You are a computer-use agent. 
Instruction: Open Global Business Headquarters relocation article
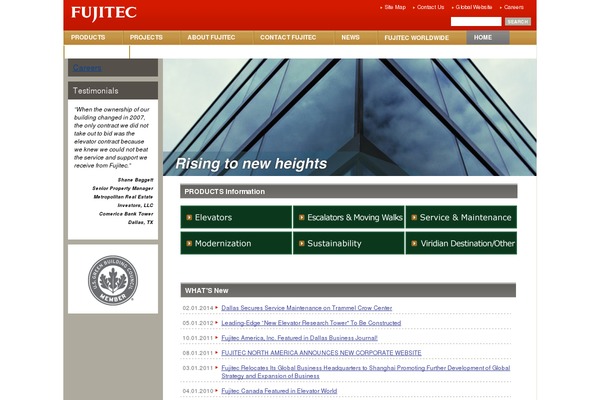pos(365,372)
